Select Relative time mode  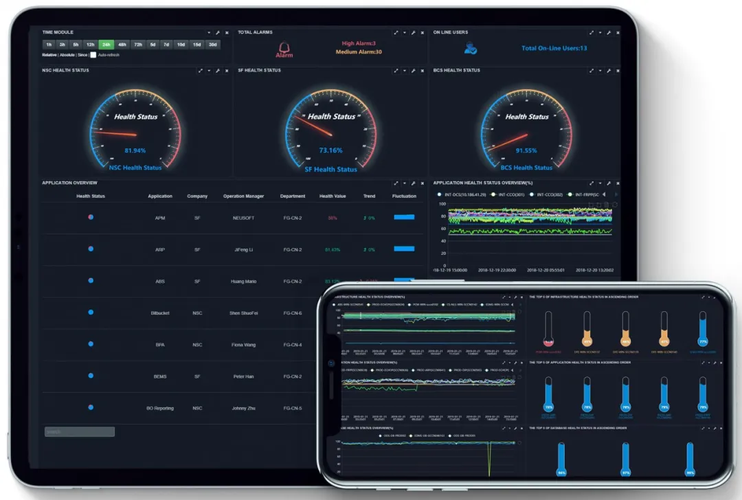pyautogui.click(x=49, y=55)
